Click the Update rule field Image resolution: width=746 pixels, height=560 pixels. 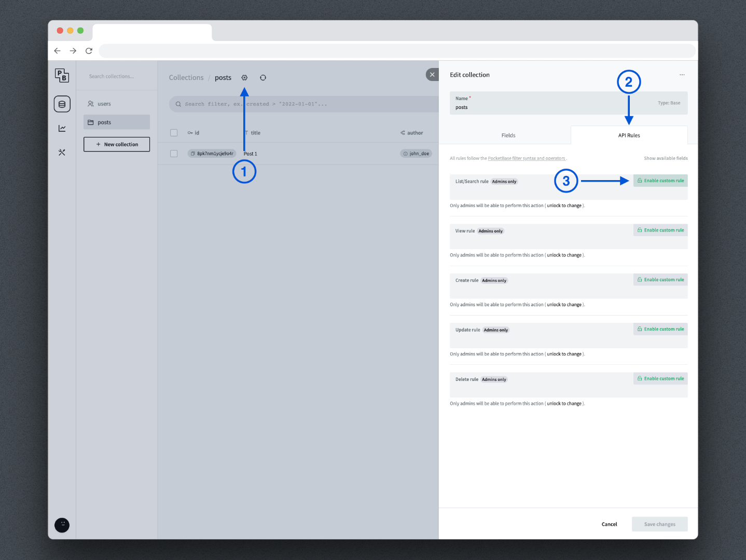click(569, 335)
